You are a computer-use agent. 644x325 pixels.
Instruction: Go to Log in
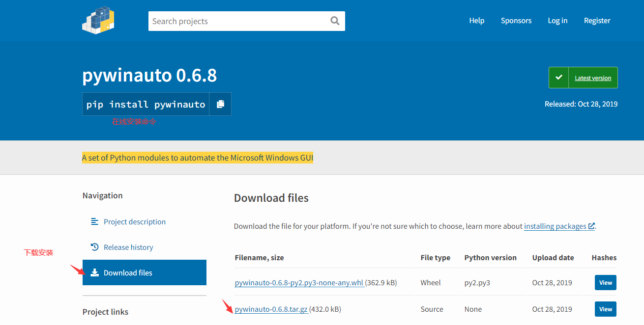[557, 21]
